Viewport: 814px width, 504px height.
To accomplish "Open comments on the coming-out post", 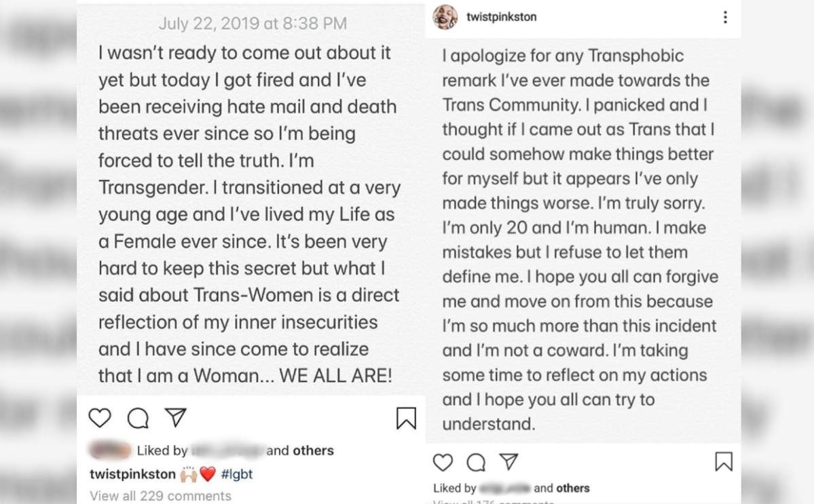I will click(x=139, y=419).
